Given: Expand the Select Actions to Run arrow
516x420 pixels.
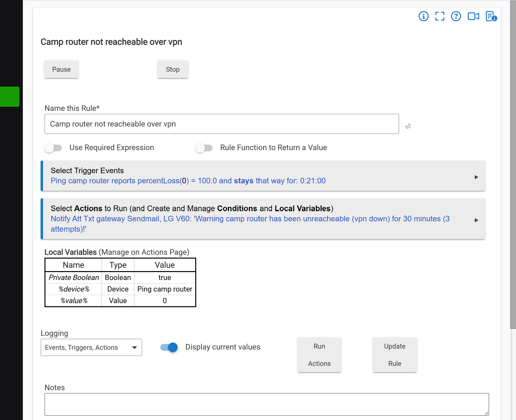Looking at the screenshot, I should tap(476, 220).
